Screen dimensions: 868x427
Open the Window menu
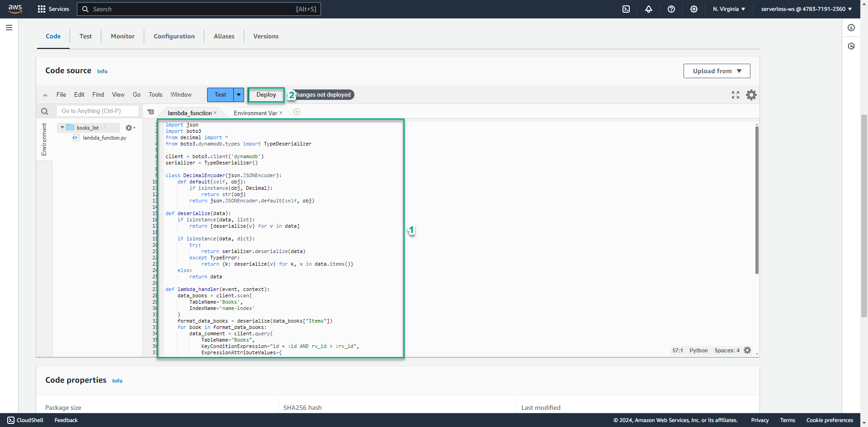point(181,94)
